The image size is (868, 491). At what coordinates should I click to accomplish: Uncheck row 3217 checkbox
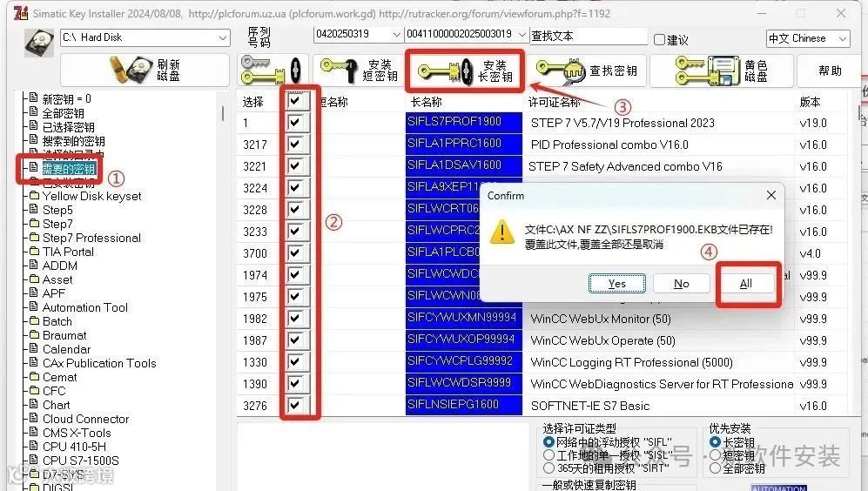tap(294, 144)
